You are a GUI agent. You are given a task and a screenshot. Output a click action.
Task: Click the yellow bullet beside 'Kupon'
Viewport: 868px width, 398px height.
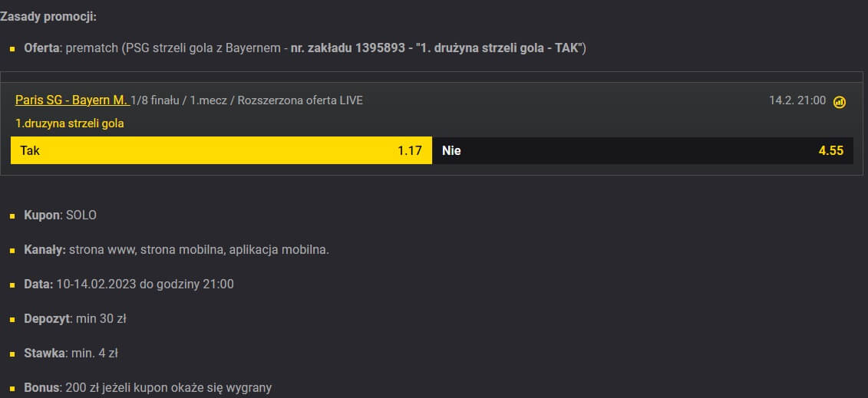pos(12,216)
